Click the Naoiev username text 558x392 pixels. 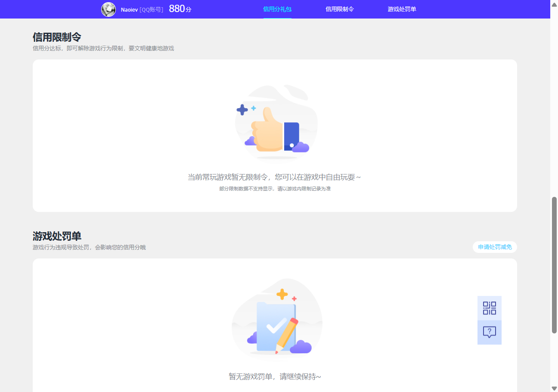pos(129,9)
